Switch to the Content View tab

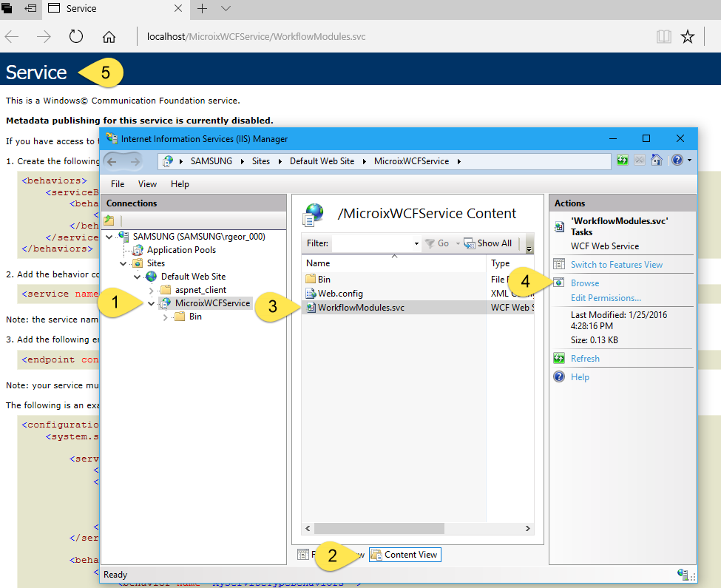(404, 555)
